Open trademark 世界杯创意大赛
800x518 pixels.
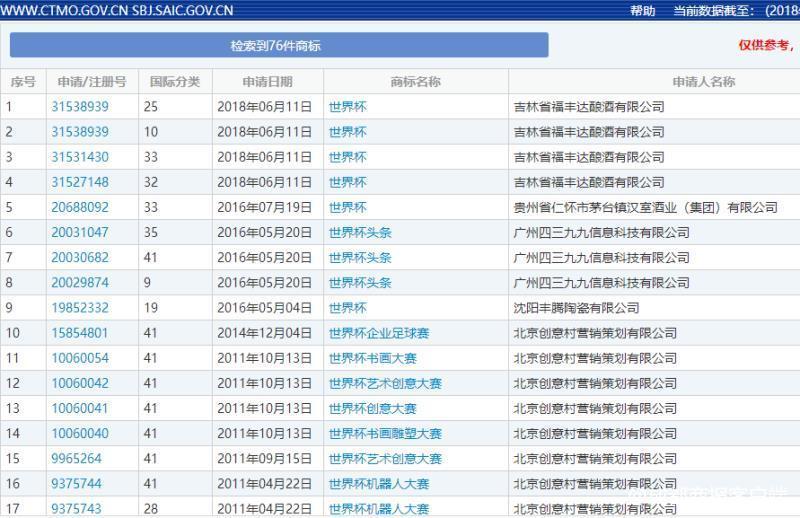(373, 408)
